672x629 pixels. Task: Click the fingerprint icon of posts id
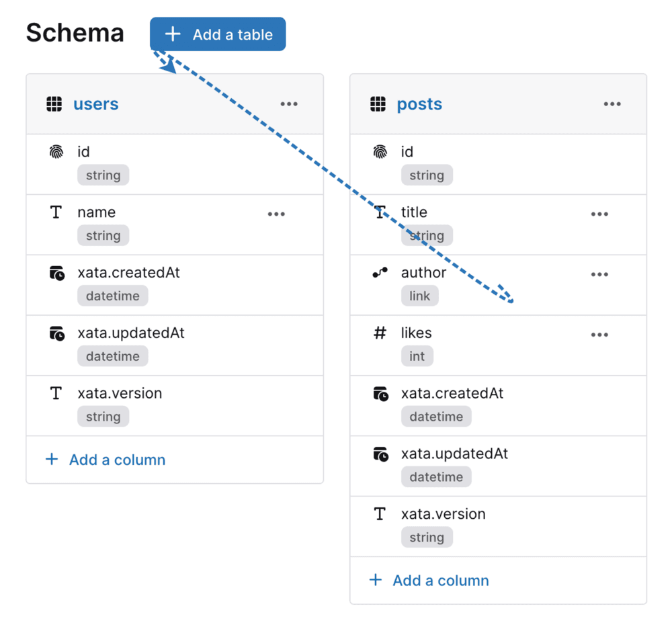380,152
